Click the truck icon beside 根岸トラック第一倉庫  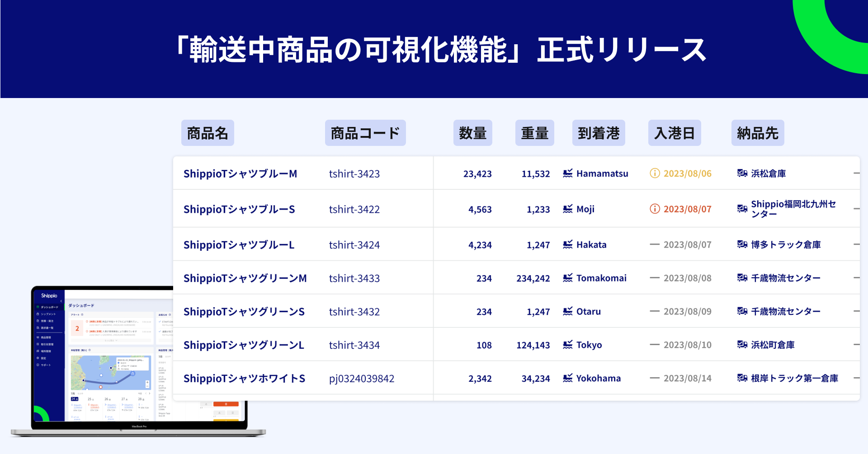tap(742, 379)
